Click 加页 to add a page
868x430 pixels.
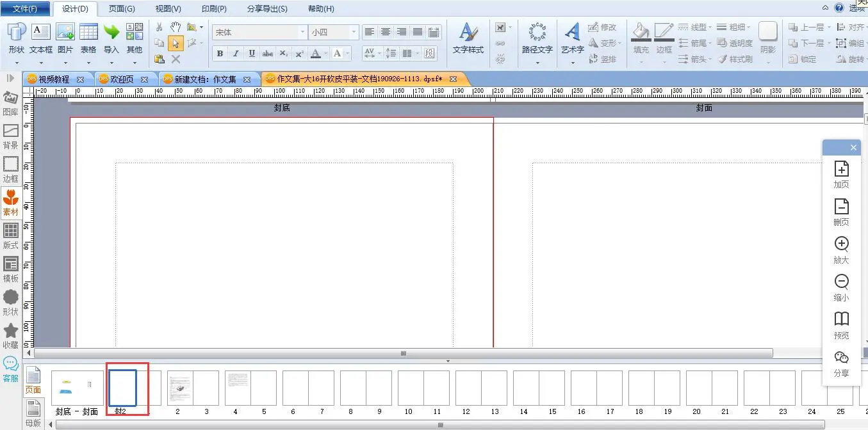click(x=841, y=175)
